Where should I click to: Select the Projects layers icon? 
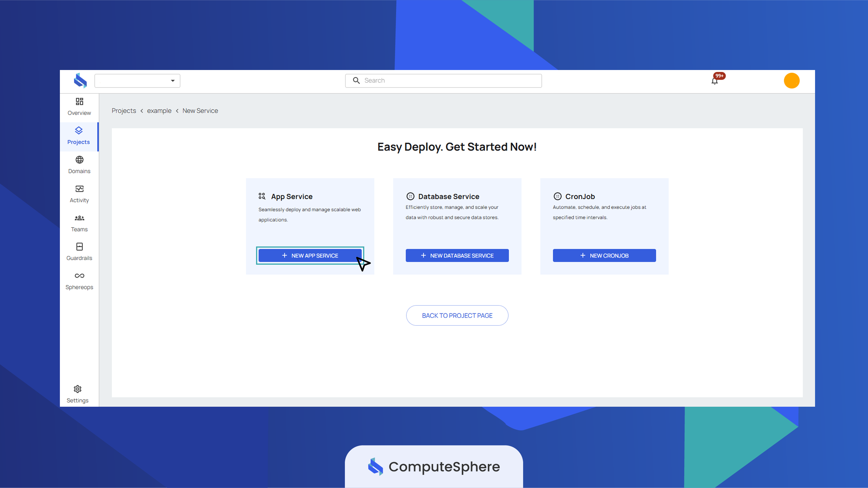click(x=78, y=130)
